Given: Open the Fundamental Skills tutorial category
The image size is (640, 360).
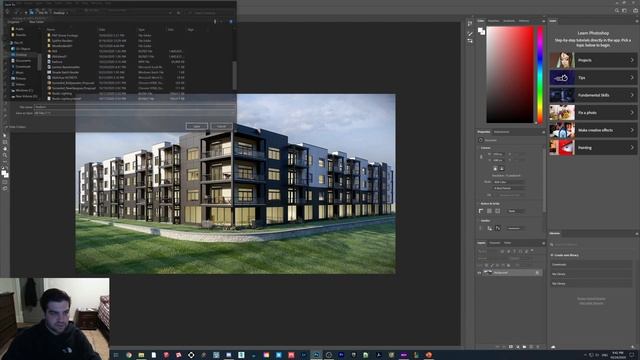Looking at the screenshot, I should click(593, 95).
